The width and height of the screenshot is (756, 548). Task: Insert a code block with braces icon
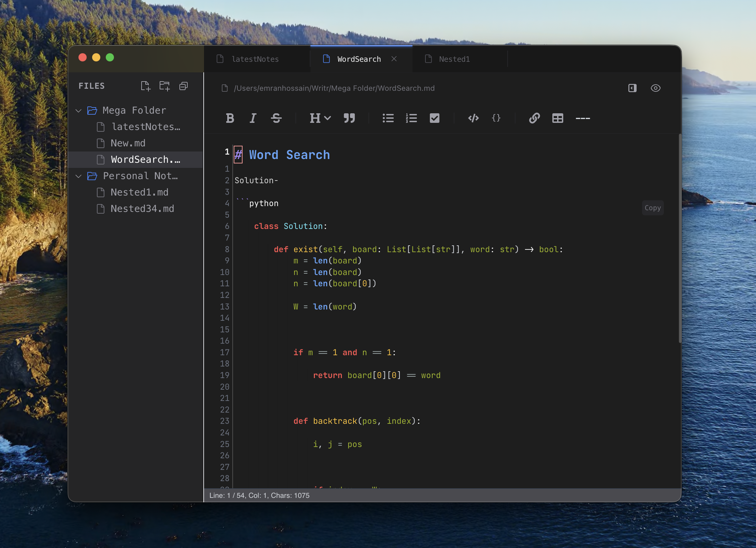496,118
